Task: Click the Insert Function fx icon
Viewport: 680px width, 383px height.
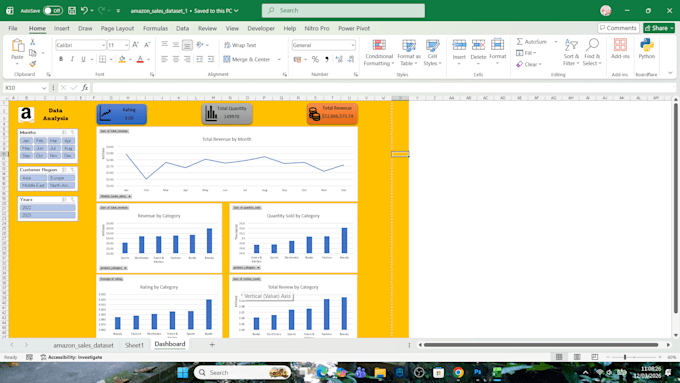Action: click(x=85, y=88)
